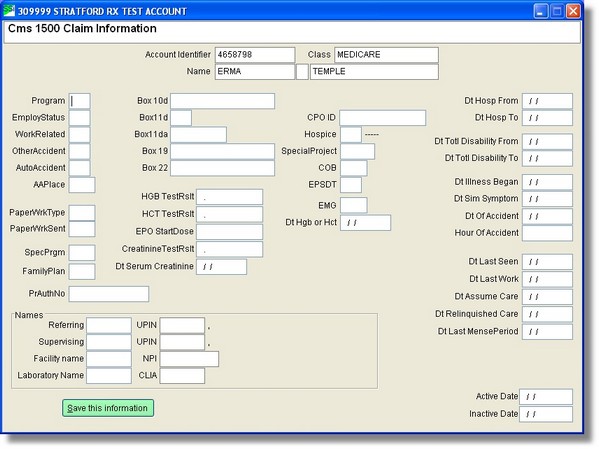Image resolution: width=599 pixels, height=449 pixels.
Task: Click the SSI application icon in title bar
Action: [8, 10]
